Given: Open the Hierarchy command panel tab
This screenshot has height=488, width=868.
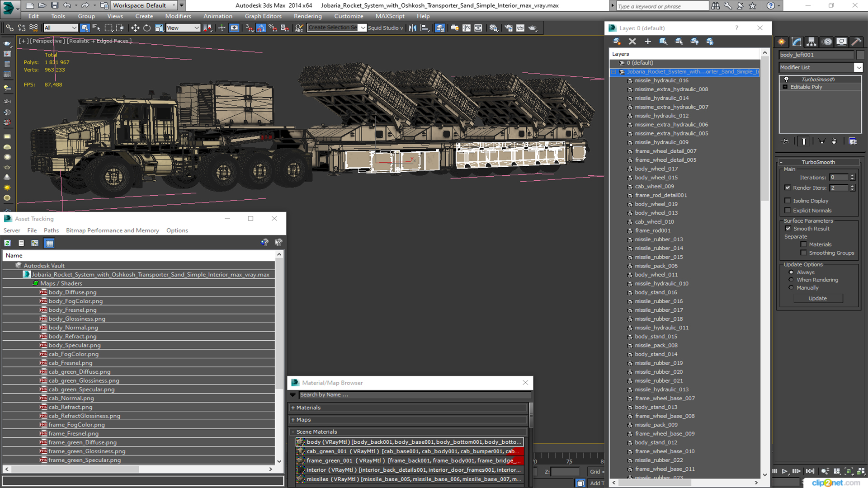Looking at the screenshot, I should [x=811, y=42].
